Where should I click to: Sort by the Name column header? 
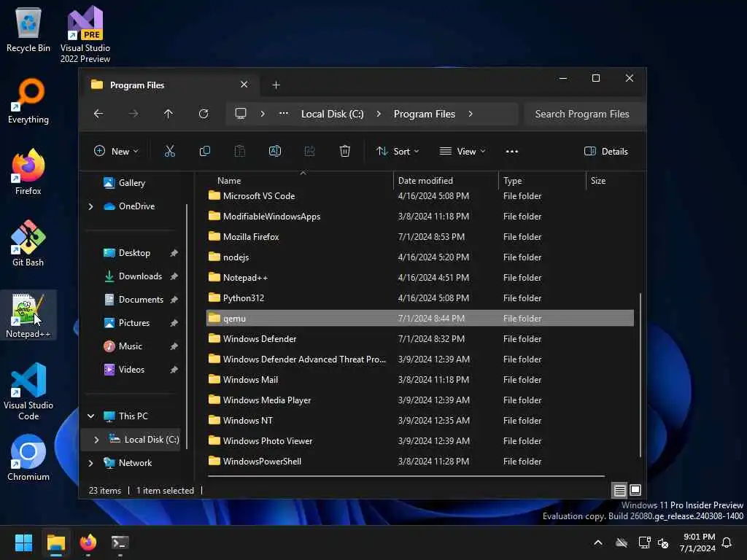tap(299, 181)
